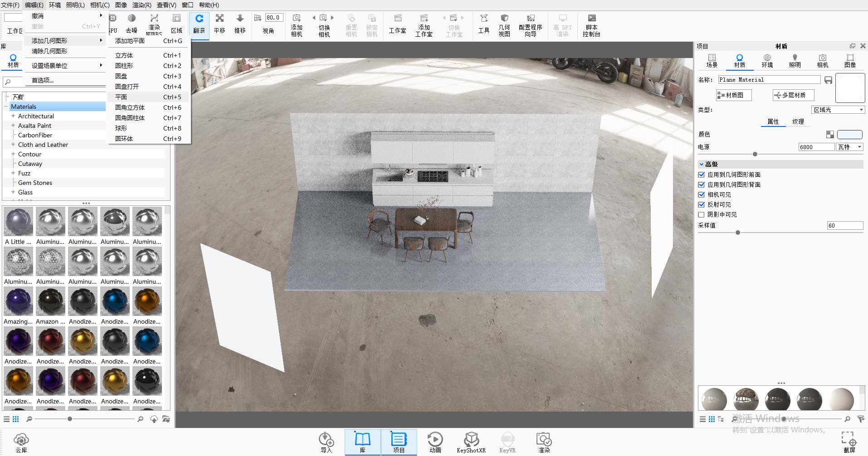This screenshot has width=868, height=456.
Task: Click the 多层材质 multi-layer material button
Action: tap(793, 95)
